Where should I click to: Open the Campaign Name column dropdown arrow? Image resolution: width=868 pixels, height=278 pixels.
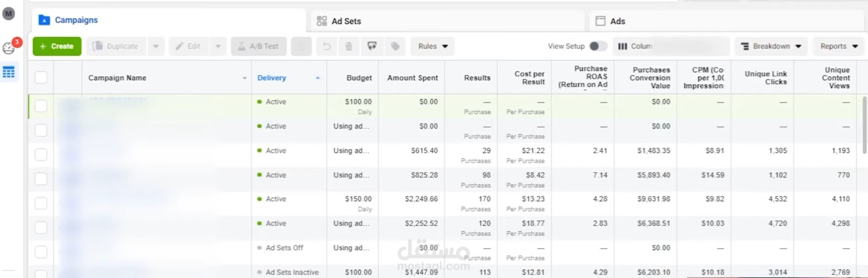point(244,78)
